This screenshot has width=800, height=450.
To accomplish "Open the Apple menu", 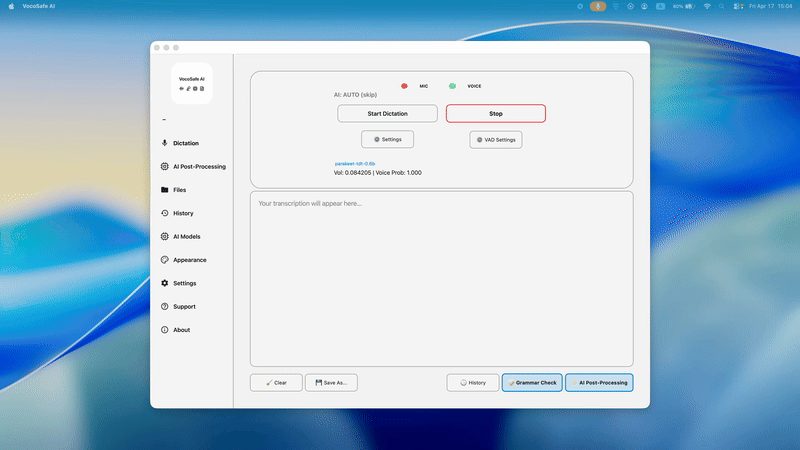I will (11, 6).
